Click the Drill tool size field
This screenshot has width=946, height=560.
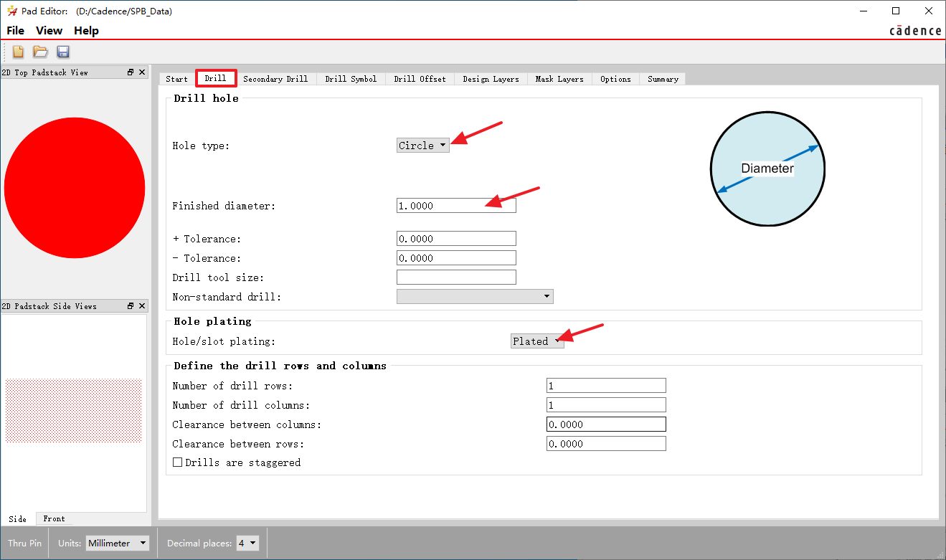coord(456,277)
